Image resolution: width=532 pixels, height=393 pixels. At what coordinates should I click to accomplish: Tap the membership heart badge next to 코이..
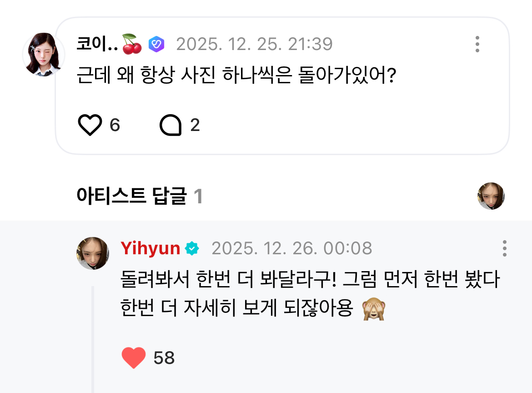pos(156,44)
